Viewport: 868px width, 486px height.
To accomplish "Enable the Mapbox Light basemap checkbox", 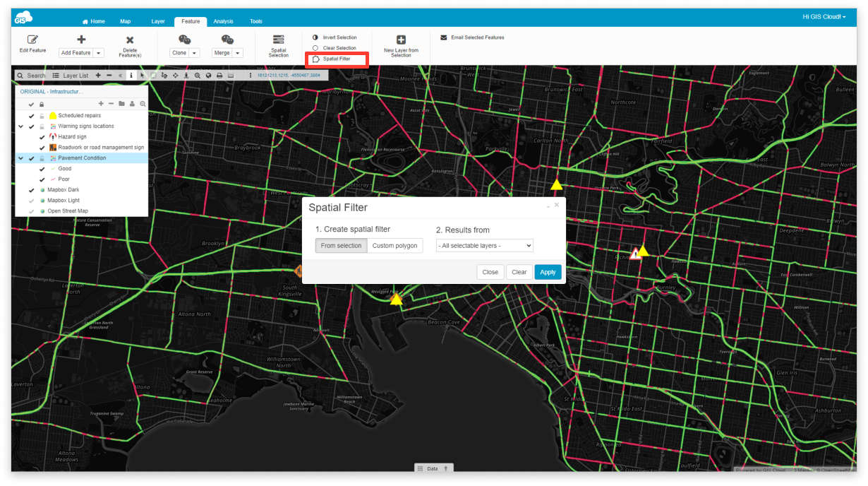I will coord(31,200).
